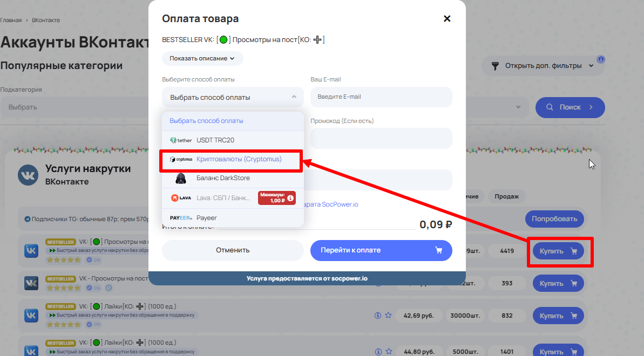Open info icon in the 42,69 руб. row
The width and height of the screenshot is (644, 356).
[x=378, y=316]
